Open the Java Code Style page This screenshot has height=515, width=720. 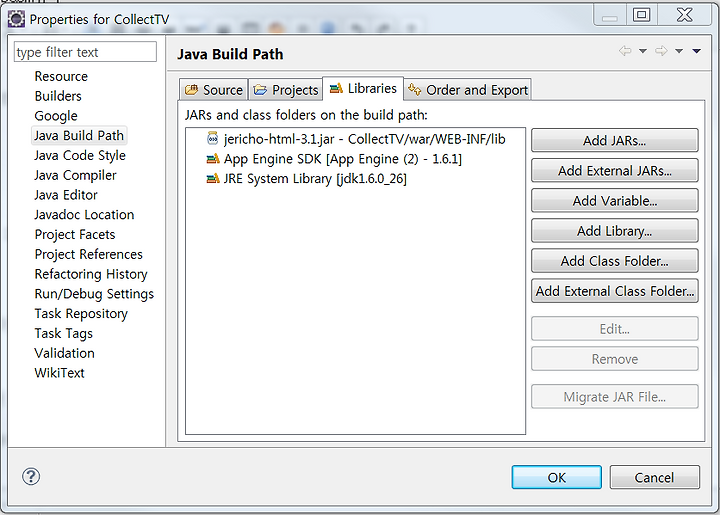(x=80, y=155)
